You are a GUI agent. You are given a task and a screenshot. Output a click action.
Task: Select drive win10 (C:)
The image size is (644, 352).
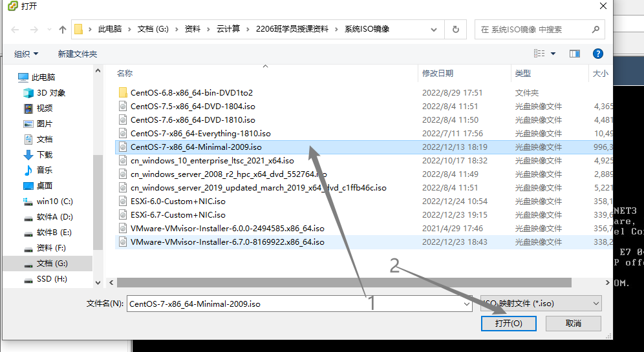[54, 201]
